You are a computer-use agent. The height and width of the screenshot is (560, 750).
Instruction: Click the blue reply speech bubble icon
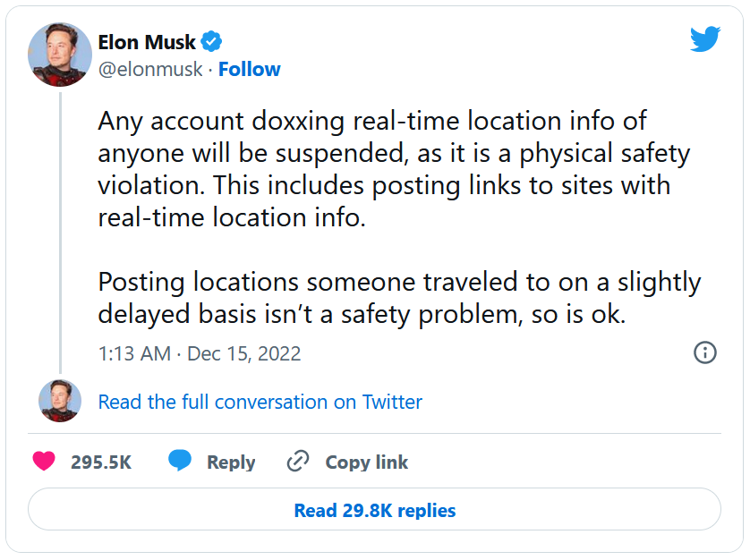[x=179, y=462]
